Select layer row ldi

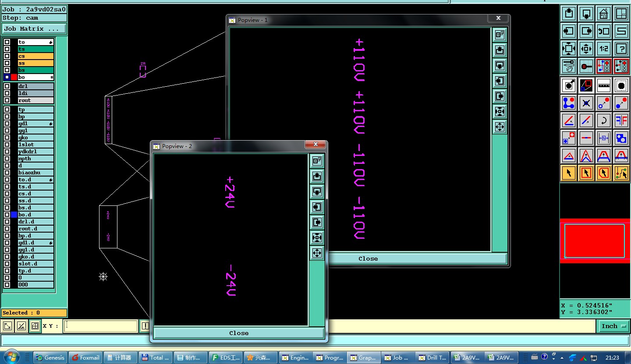click(x=35, y=93)
